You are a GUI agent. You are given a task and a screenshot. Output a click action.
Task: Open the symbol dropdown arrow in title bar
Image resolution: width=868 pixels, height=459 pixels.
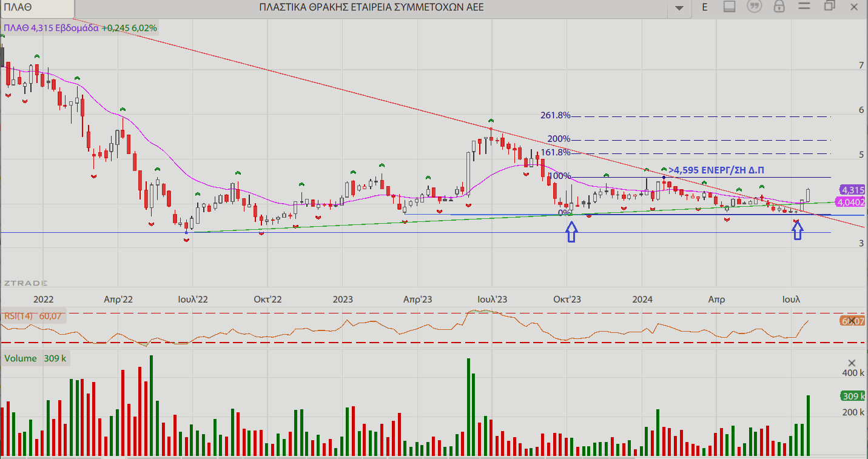tap(678, 7)
